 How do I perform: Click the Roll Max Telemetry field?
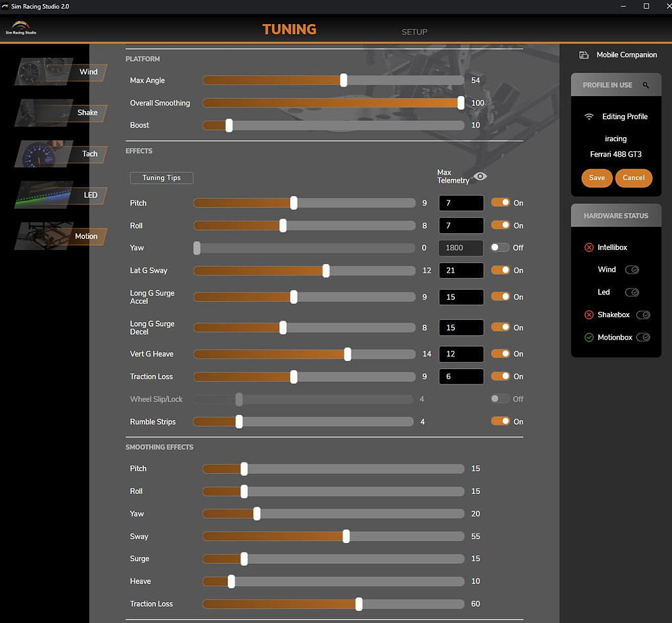(461, 225)
